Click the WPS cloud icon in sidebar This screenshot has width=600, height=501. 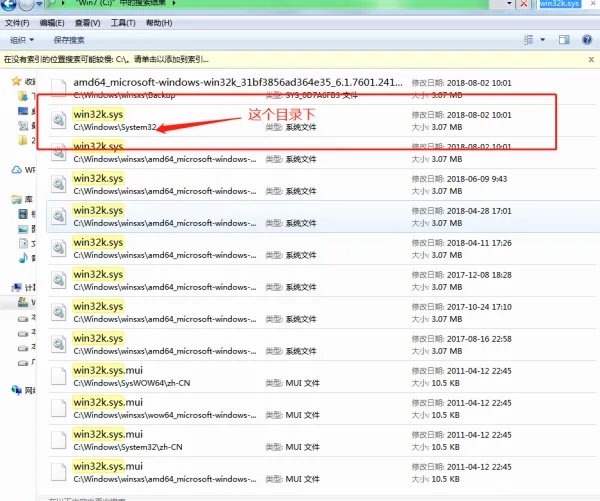(16, 170)
